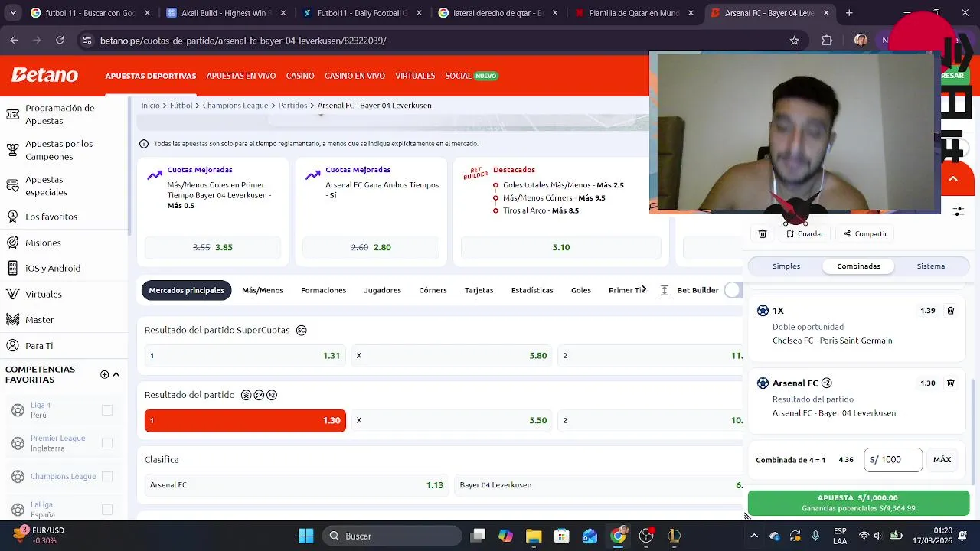The width and height of the screenshot is (980, 551).
Task: Go to Inicio breadcrumb link
Action: click(x=150, y=106)
